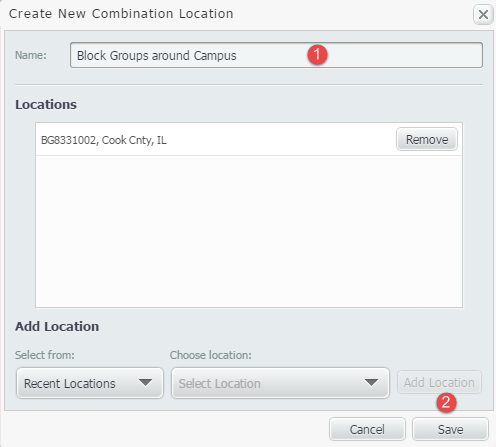Click the dialog title bar text
Screen dimensions: 496x447
(x=121, y=14)
